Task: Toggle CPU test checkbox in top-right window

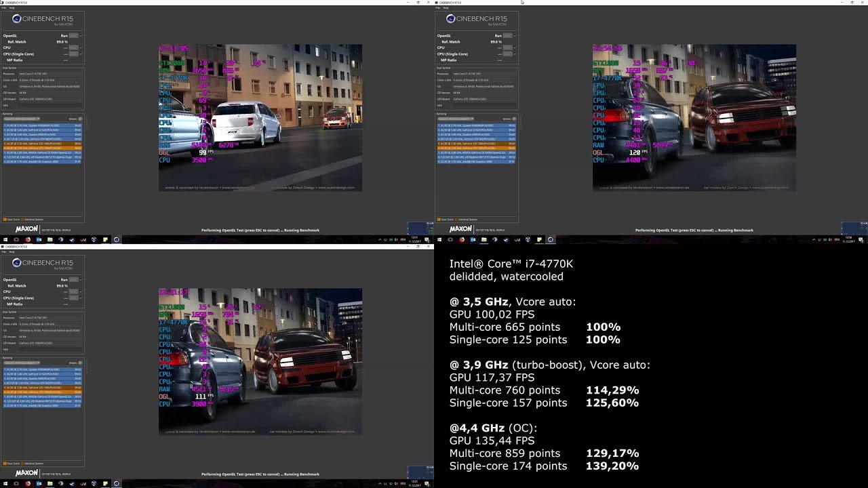Action: point(515,47)
